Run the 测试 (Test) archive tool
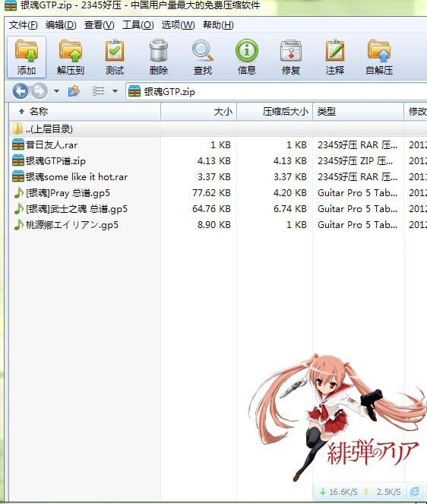Viewport: 427px width, 504px height. coord(115,57)
